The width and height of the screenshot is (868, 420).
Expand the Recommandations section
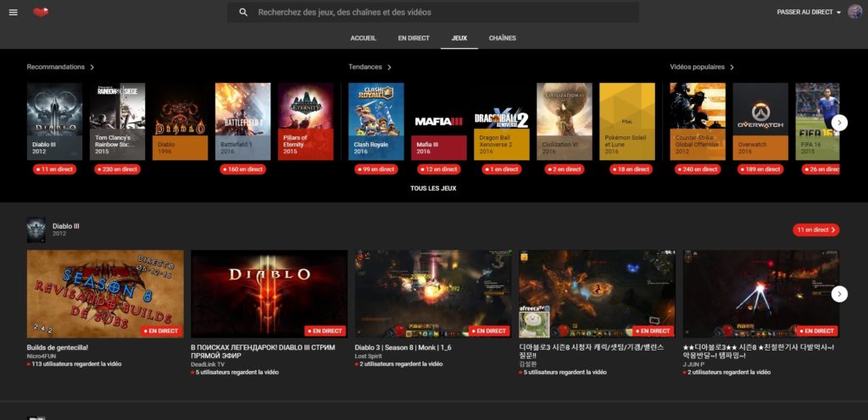(60, 67)
